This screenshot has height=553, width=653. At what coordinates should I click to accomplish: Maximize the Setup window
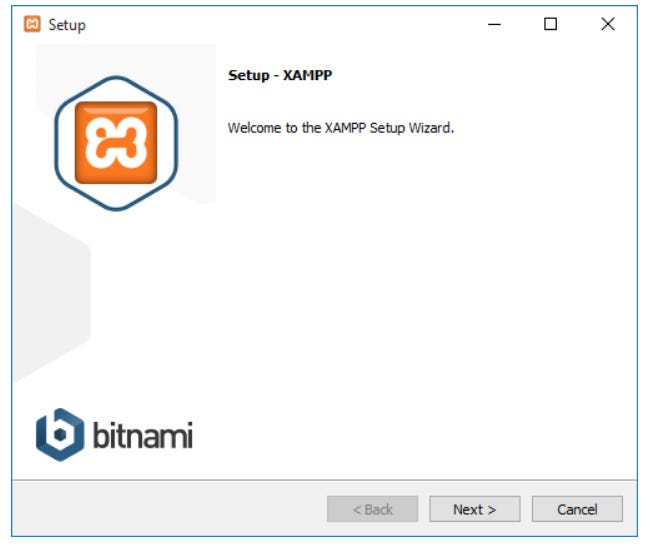[550, 24]
